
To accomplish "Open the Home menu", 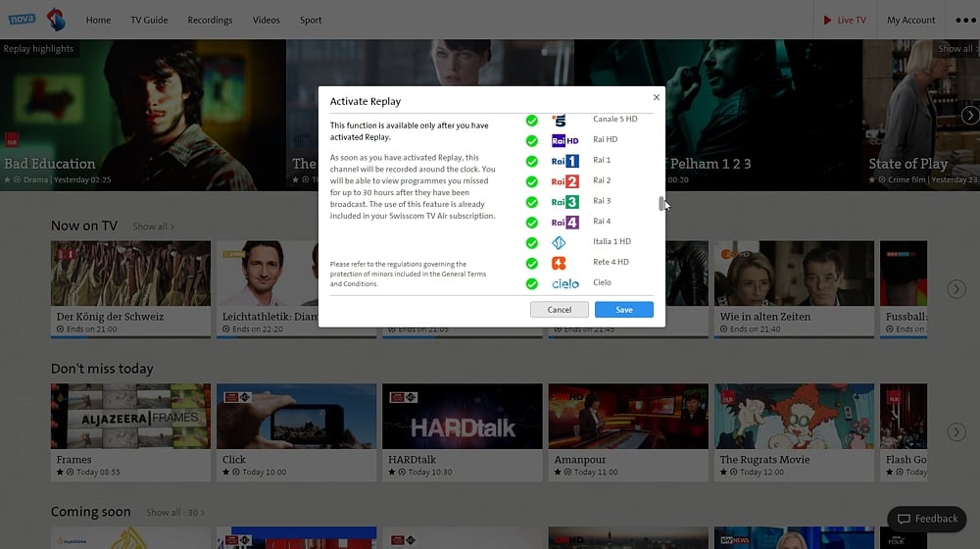I will tap(98, 20).
